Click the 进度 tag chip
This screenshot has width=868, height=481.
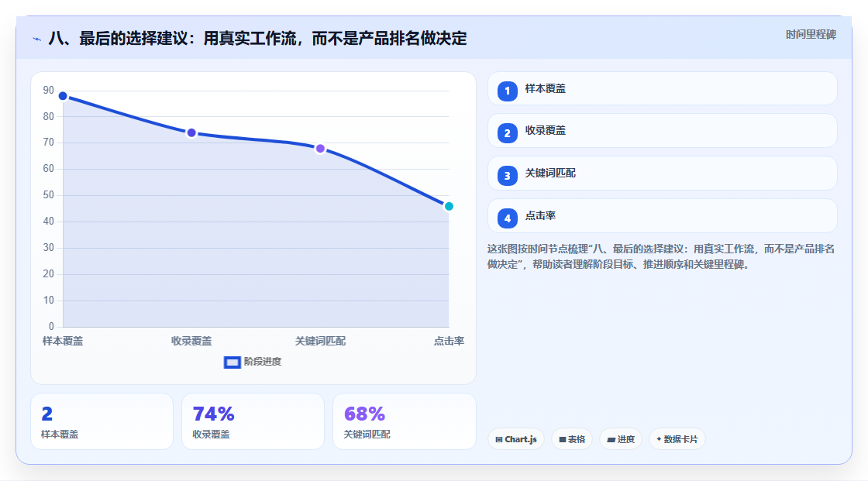[621, 439]
